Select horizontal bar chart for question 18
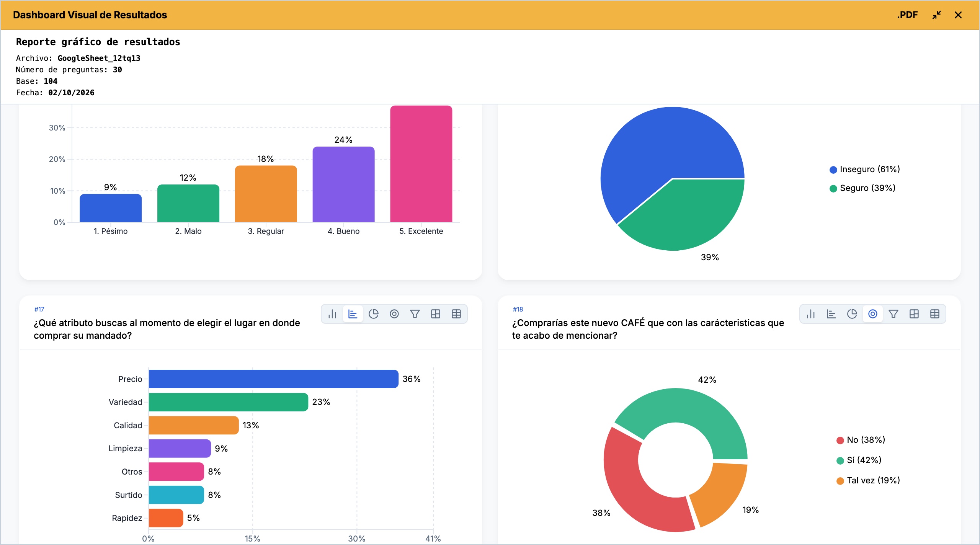The width and height of the screenshot is (980, 545). tap(831, 314)
